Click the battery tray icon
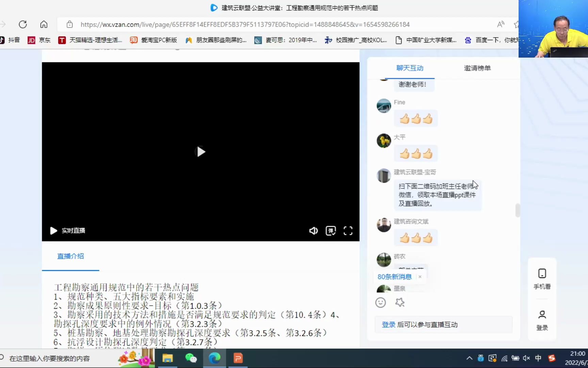The image size is (588, 368). tap(515, 358)
